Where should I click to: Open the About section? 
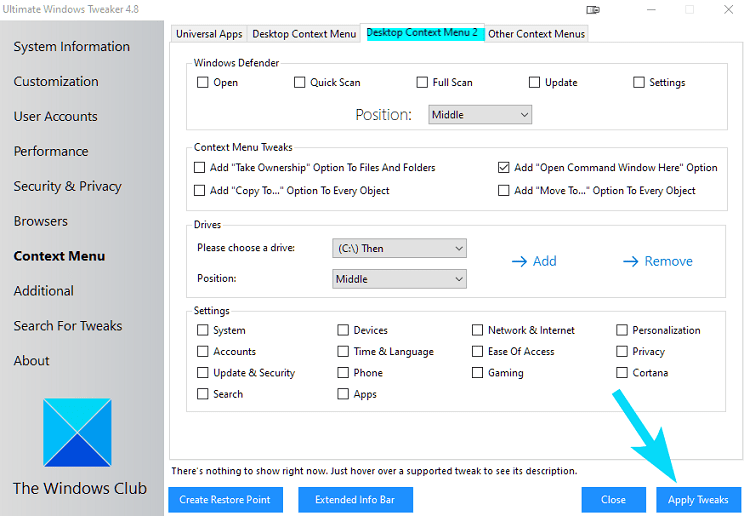click(x=31, y=361)
